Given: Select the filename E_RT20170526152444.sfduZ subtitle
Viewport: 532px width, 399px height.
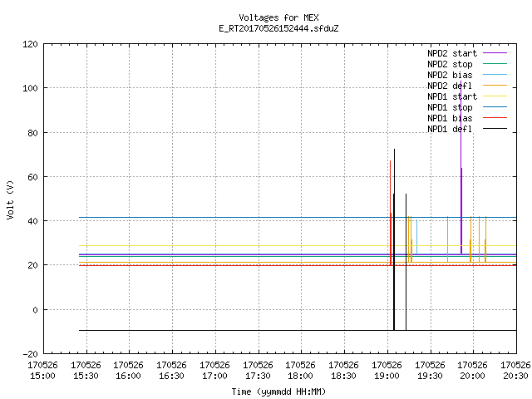Looking at the screenshot, I should [x=278, y=28].
